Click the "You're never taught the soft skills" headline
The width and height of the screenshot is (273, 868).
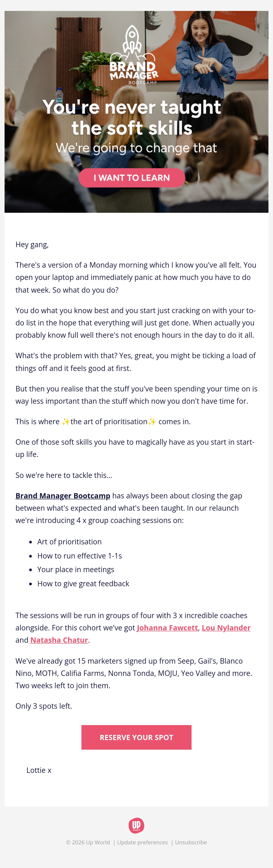tap(132, 117)
